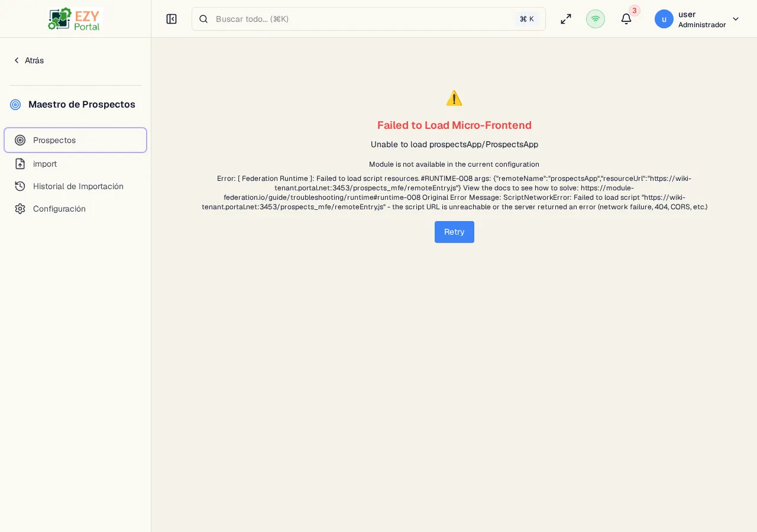Viewport: 757px width, 532px height.
Task: Collapse the sidebar panel icon
Action: click(172, 19)
